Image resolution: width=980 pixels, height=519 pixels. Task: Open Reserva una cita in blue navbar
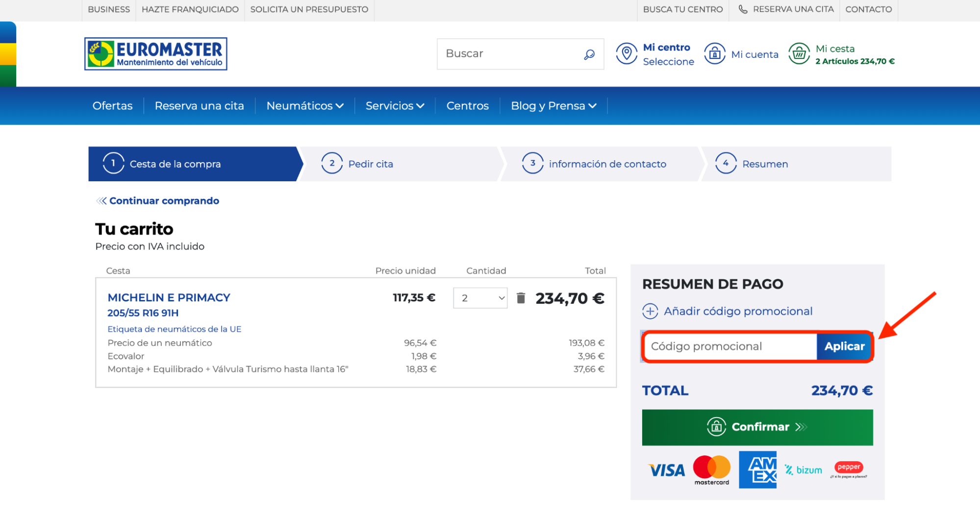(x=200, y=106)
